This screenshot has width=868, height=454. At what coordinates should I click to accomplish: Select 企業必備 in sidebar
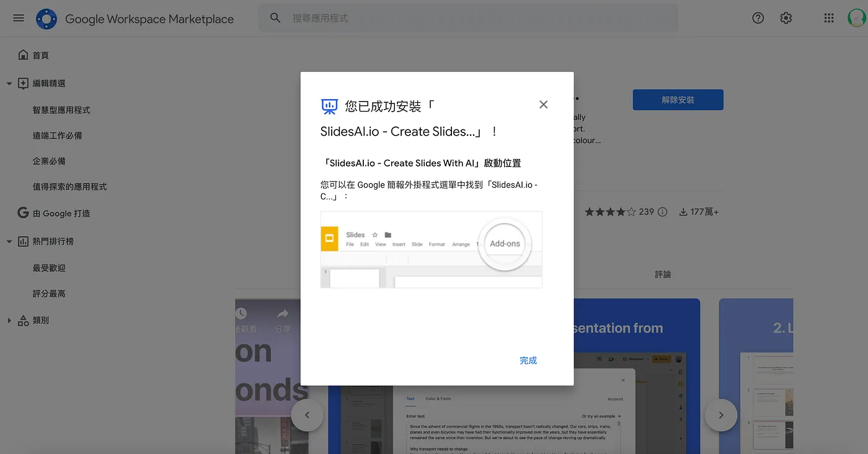pos(49,161)
